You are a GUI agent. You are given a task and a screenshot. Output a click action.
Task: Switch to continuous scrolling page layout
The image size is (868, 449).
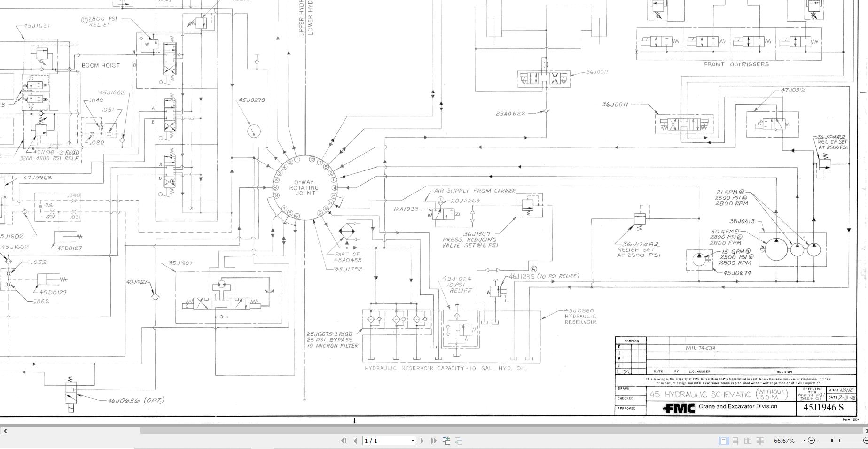point(735,441)
